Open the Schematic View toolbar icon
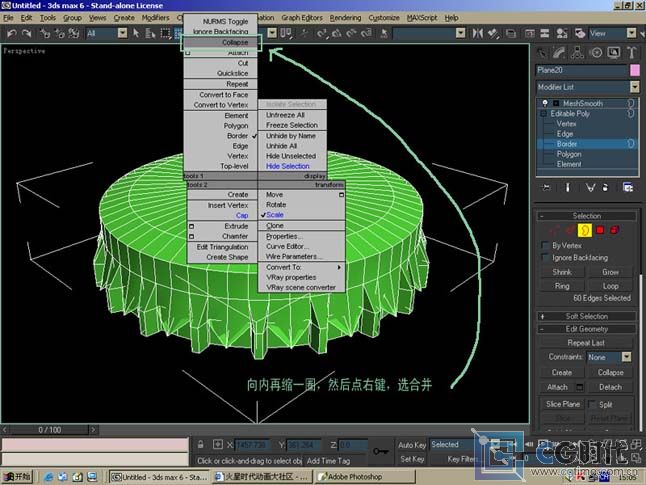646x485 pixels. click(x=545, y=33)
